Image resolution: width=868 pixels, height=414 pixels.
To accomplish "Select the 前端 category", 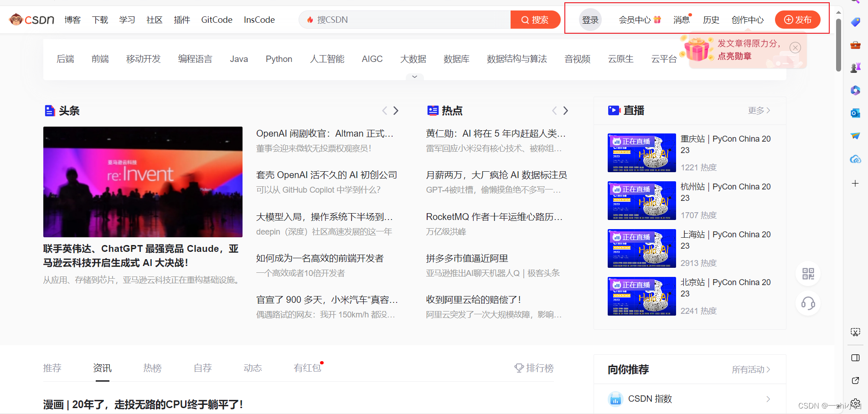I will pyautogui.click(x=100, y=59).
